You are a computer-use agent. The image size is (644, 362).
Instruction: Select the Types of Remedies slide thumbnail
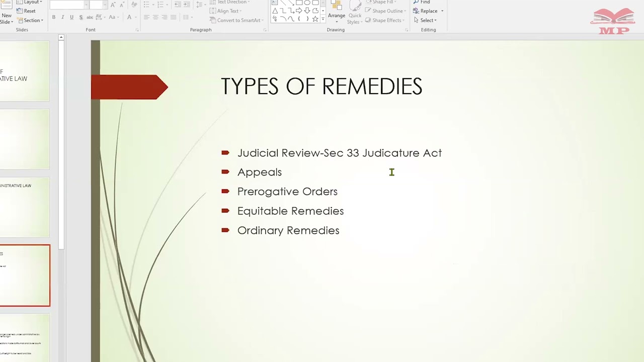(25, 276)
